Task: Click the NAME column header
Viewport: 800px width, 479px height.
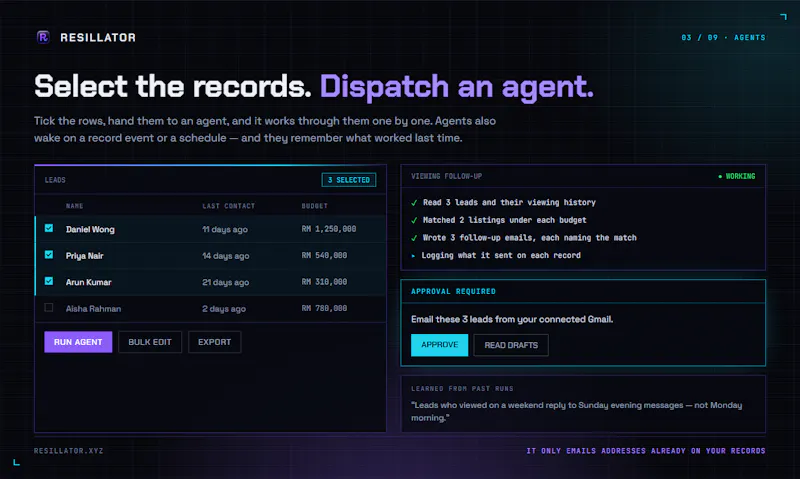Action: 74,206
